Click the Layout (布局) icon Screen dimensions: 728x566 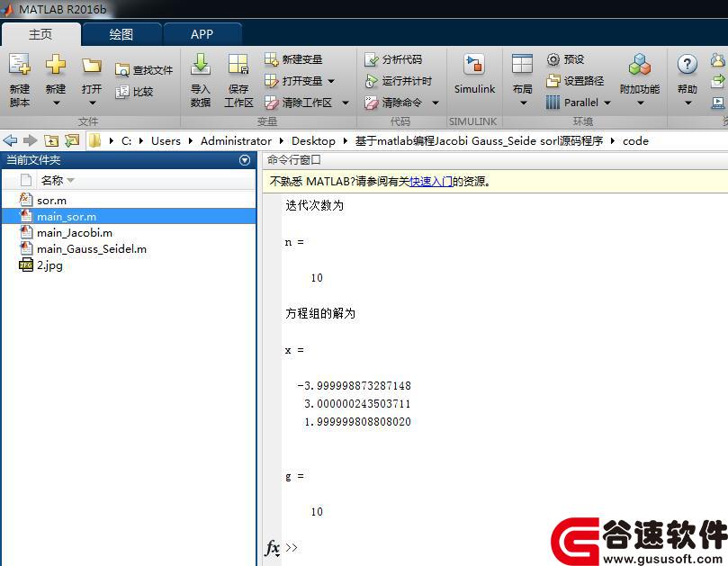pyautogui.click(x=522, y=64)
